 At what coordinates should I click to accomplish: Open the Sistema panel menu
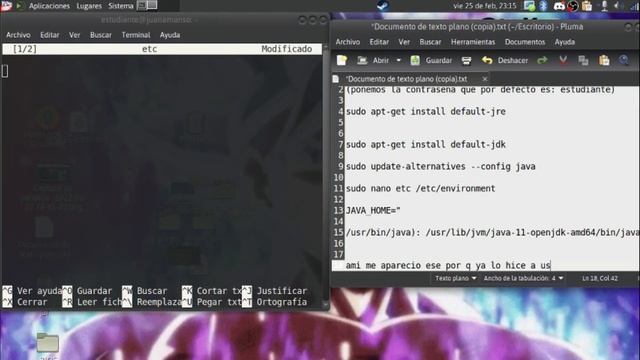tap(121, 6)
